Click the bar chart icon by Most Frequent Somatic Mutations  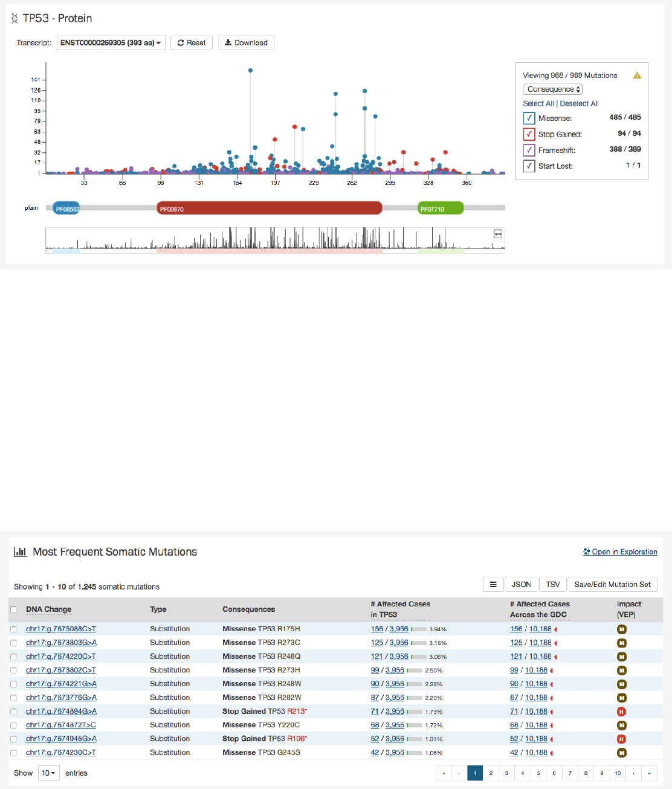[21, 552]
